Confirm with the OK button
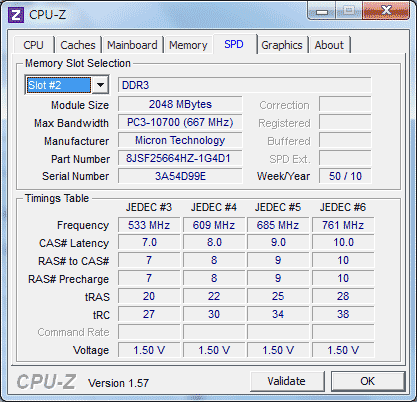 [368, 381]
